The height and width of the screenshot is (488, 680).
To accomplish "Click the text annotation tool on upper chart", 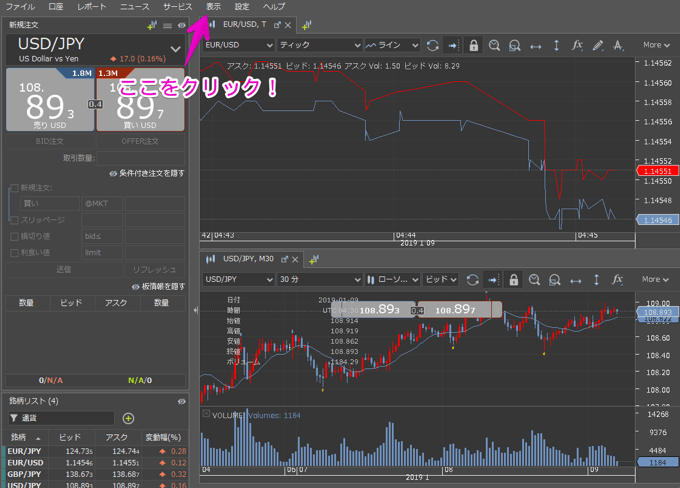I will coord(618,45).
